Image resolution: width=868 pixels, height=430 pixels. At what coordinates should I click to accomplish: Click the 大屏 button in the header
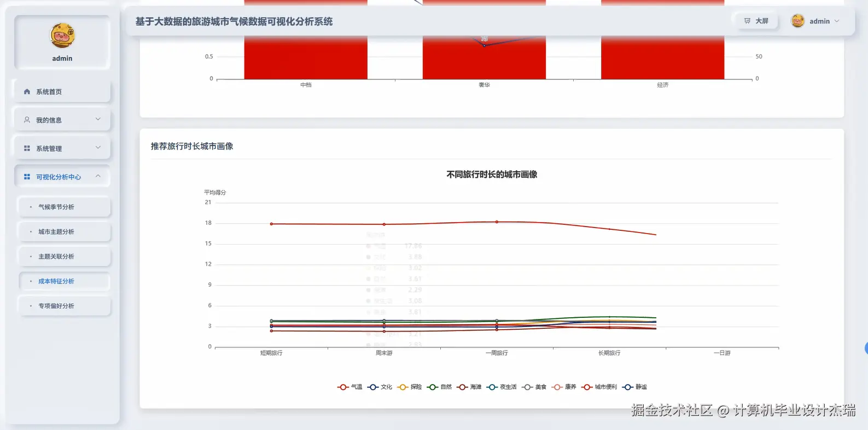(x=756, y=21)
